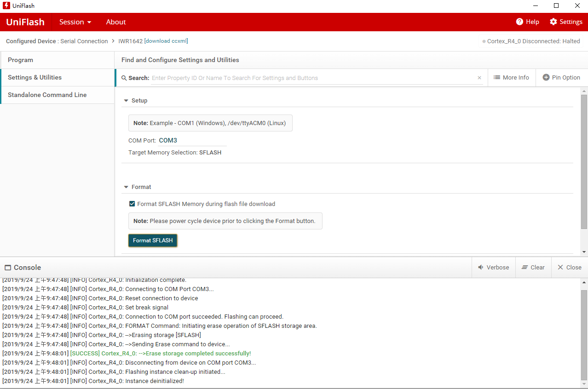588x389 pixels.
Task: Click the Pin Option button
Action: click(561, 78)
